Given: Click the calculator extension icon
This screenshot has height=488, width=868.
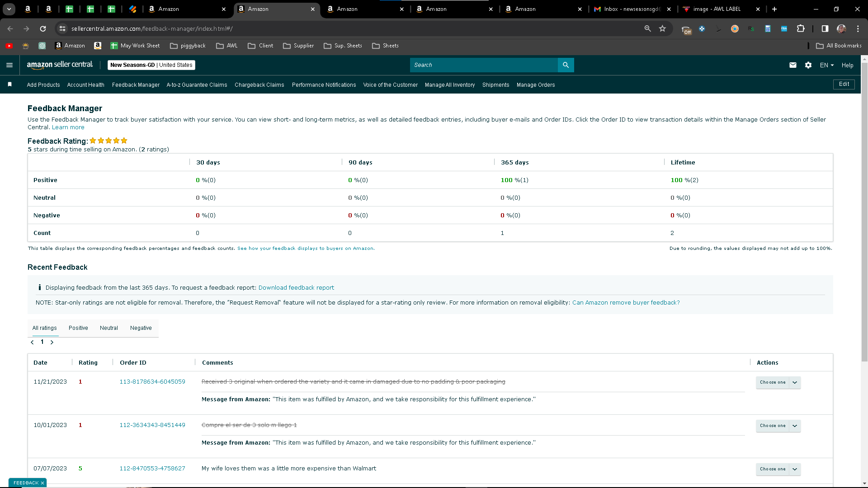Looking at the screenshot, I should click(x=768, y=28).
